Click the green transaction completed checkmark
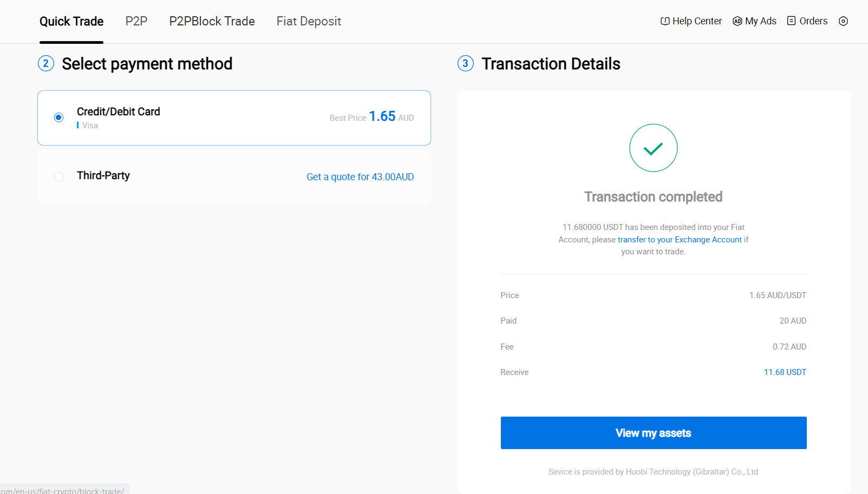This screenshot has width=868, height=494. (653, 148)
